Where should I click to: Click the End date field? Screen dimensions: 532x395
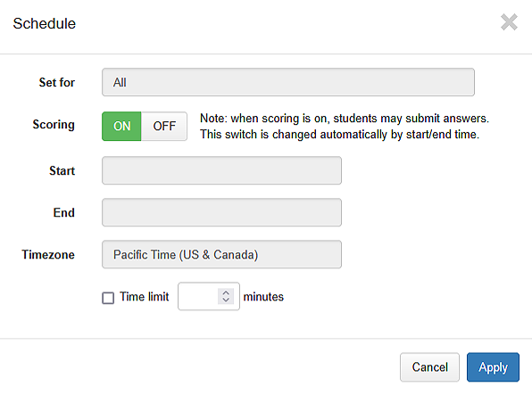tap(221, 212)
